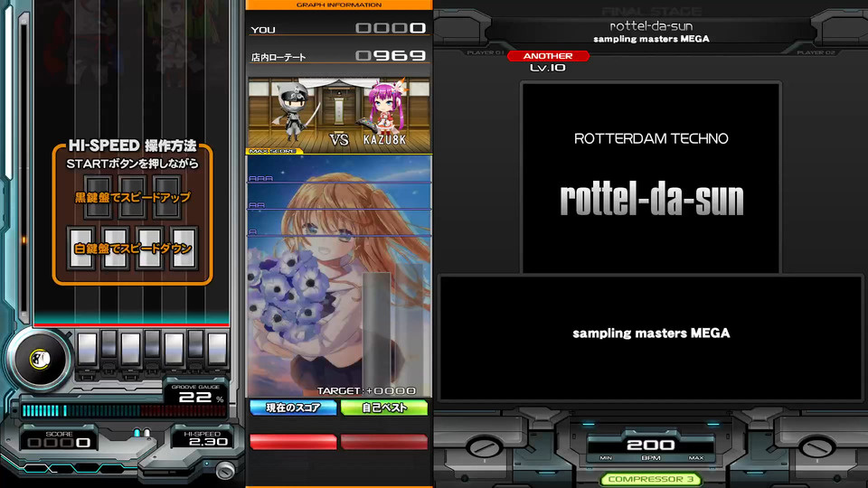Viewport: 868px width, 488px height.
Task: Click the large rottel-da-sun title logo
Action: coord(652,199)
